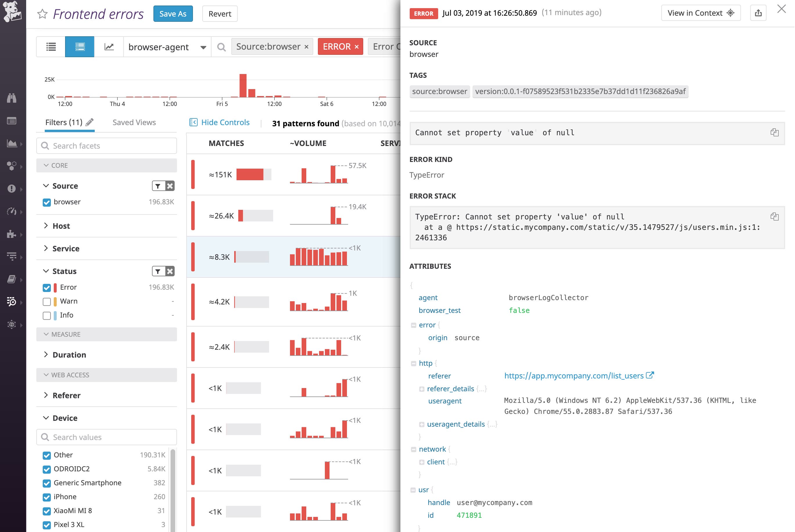
Task: Uncheck the Error status filter
Action: click(x=46, y=287)
